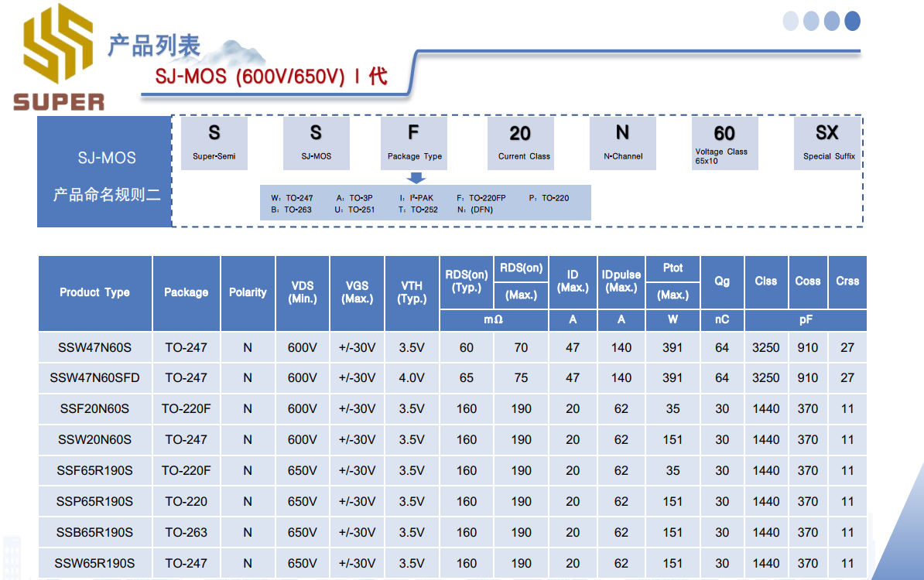Click the 'I: I²-PAK' package code entry
This screenshot has height=580, width=924.
416,198
